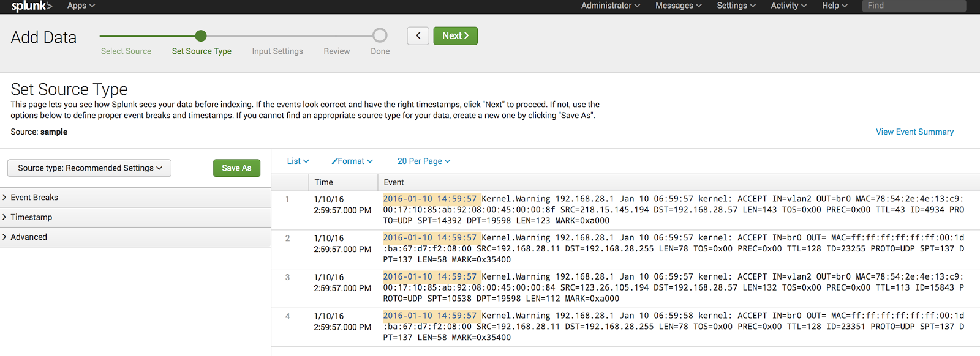Open the Activity menu
The height and width of the screenshot is (356, 980).
coord(789,6)
